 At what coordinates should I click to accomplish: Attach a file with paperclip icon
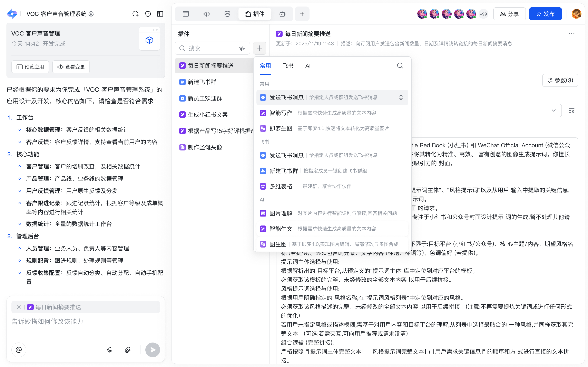tap(128, 350)
